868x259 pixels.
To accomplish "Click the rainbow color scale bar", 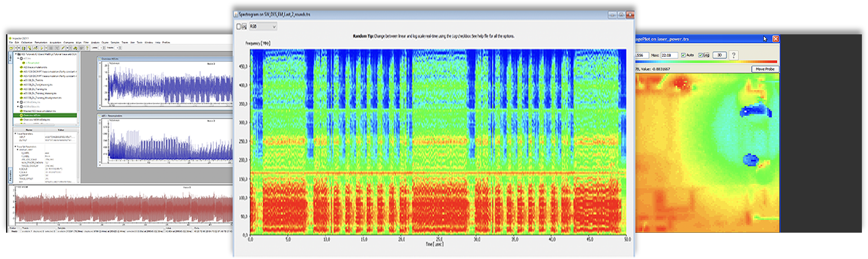I will click(708, 62).
